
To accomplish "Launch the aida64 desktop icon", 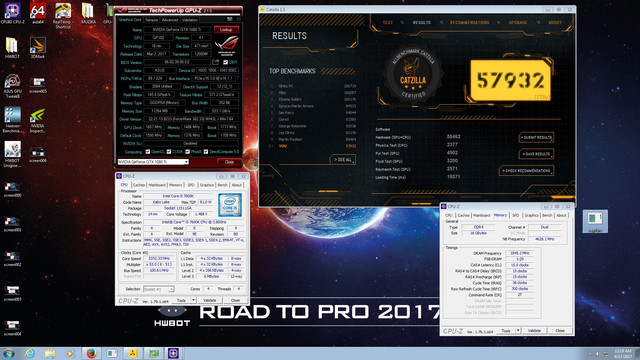I will click(38, 13).
